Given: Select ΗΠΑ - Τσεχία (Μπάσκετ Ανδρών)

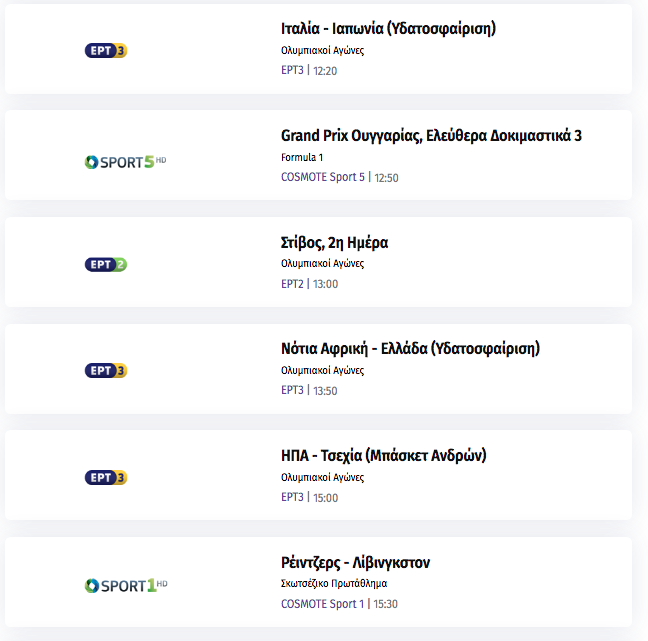Looking at the screenshot, I should click(x=384, y=455).
